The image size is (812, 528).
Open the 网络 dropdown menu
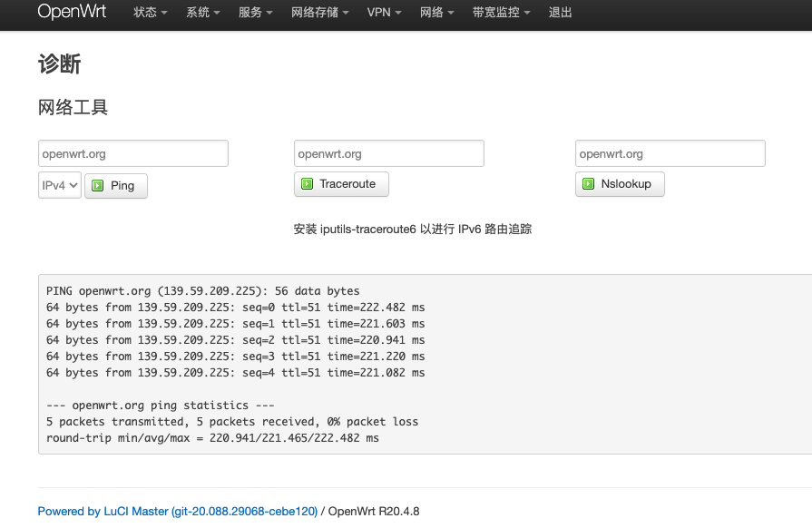437,13
